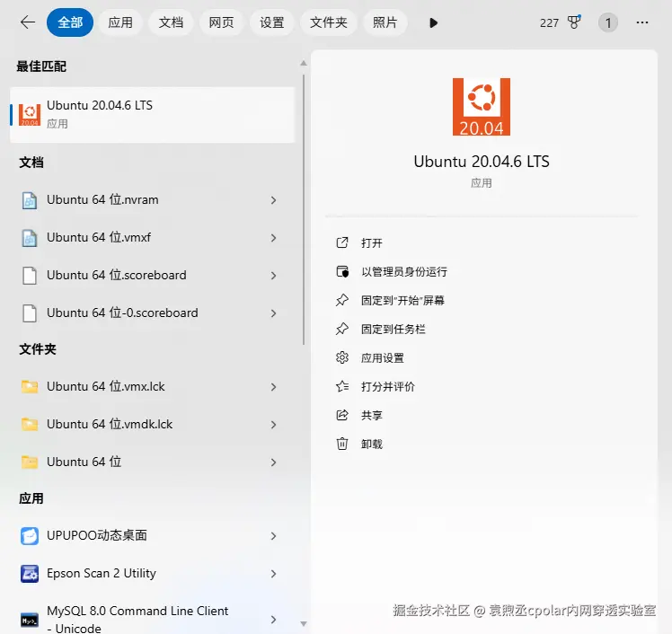Expand the Ubuntu 64 位 folder chevron

[x=274, y=462]
